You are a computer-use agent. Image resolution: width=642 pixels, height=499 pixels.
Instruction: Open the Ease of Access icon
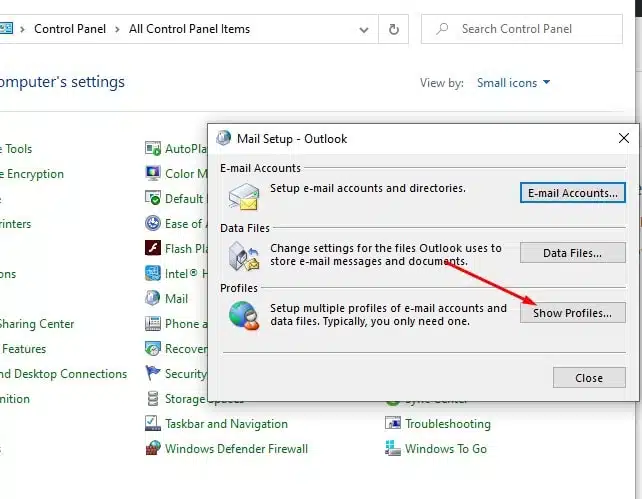click(153, 224)
